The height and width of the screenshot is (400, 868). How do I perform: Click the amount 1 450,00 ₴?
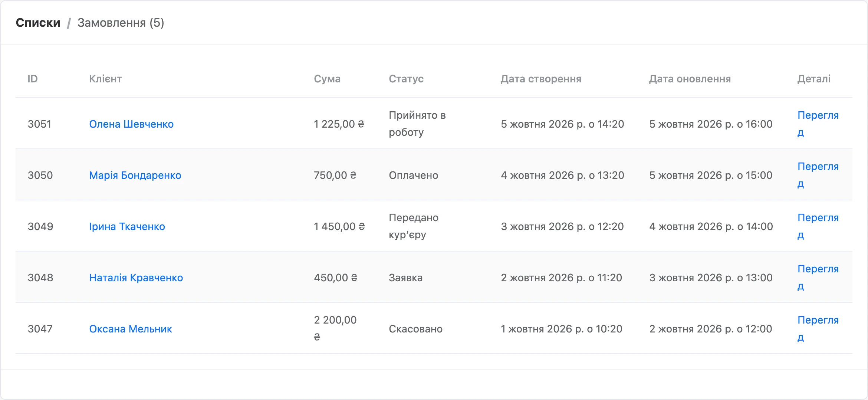click(x=339, y=226)
